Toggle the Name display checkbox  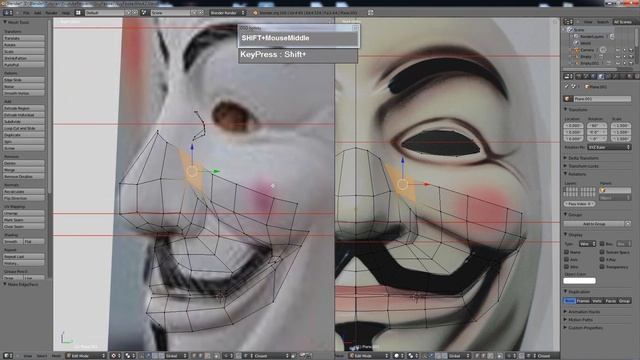click(x=567, y=252)
